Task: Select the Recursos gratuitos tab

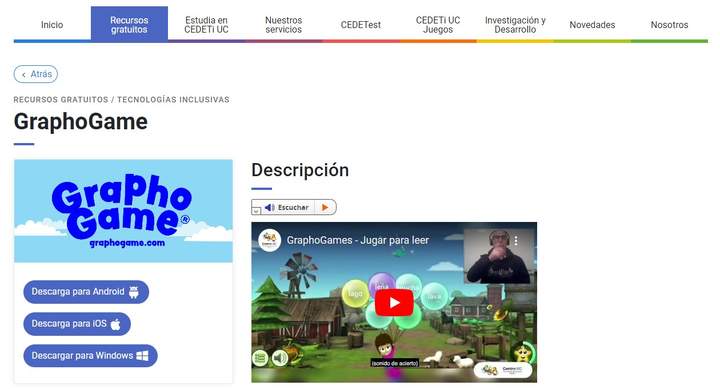Action: point(129,25)
